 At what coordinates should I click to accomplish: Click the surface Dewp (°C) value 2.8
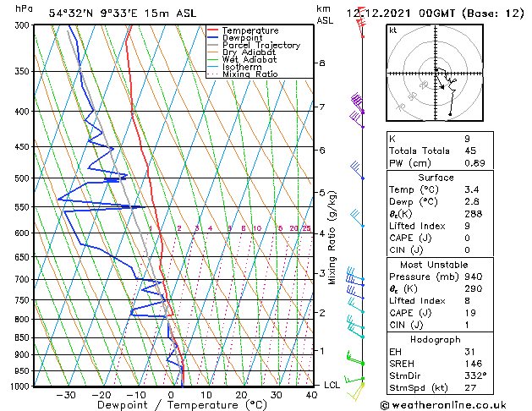(x=472, y=201)
